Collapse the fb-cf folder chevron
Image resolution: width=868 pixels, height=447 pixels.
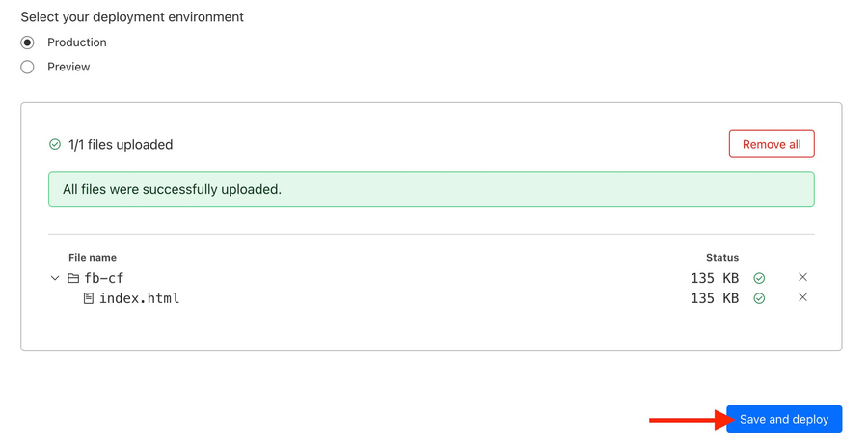[55, 278]
